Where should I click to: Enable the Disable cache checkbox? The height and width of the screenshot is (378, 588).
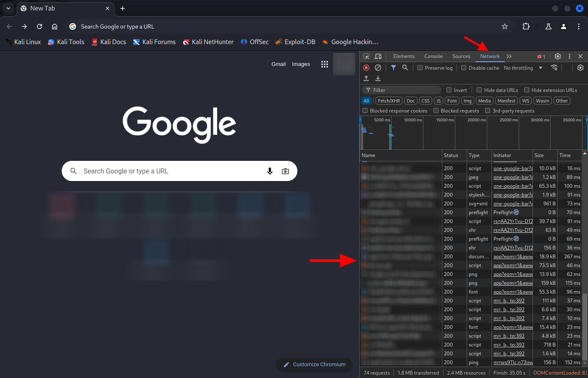pos(464,68)
